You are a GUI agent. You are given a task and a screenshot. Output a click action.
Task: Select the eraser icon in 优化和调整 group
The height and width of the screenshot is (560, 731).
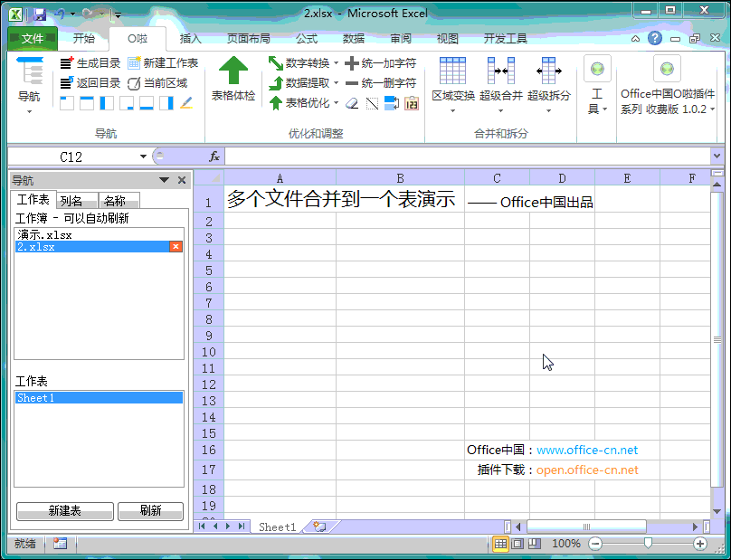point(352,103)
